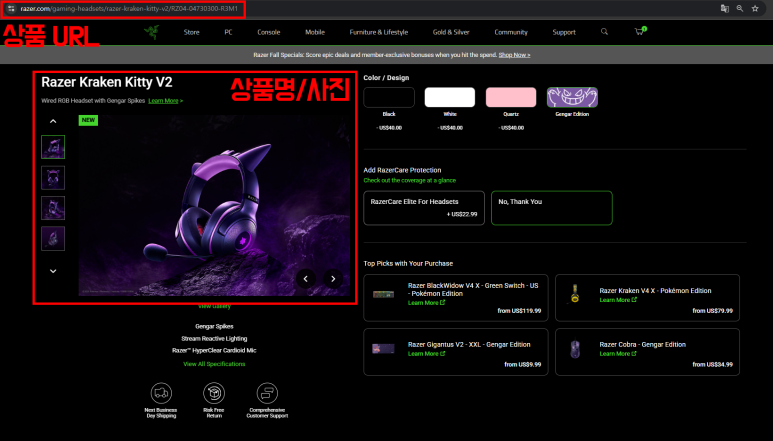Select the third product thumbnail image

53,208
